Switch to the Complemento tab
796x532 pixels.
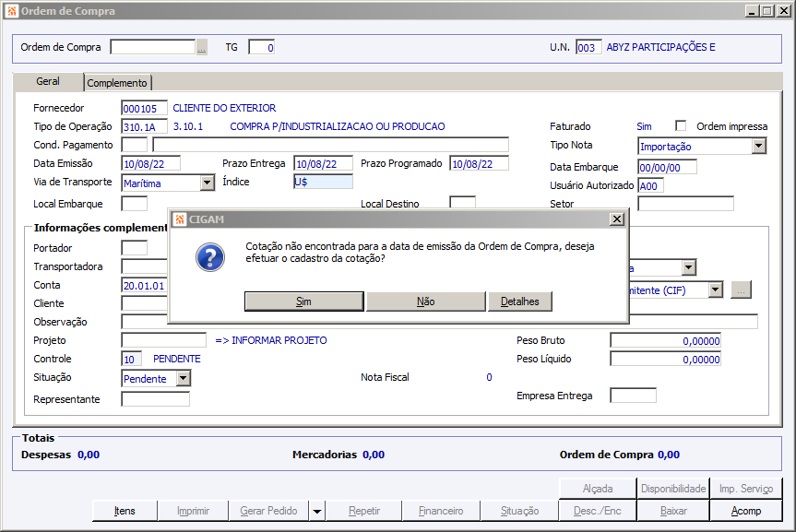pos(117,83)
